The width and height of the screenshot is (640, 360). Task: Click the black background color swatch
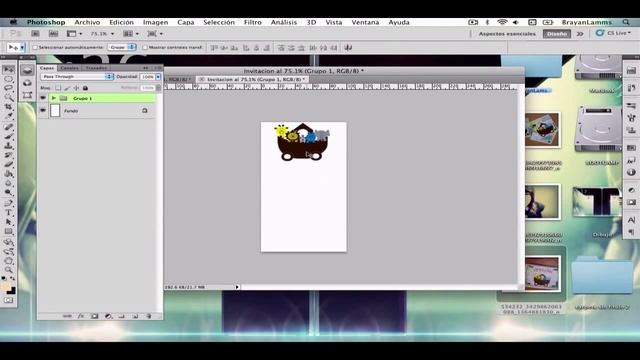click(x=12, y=291)
